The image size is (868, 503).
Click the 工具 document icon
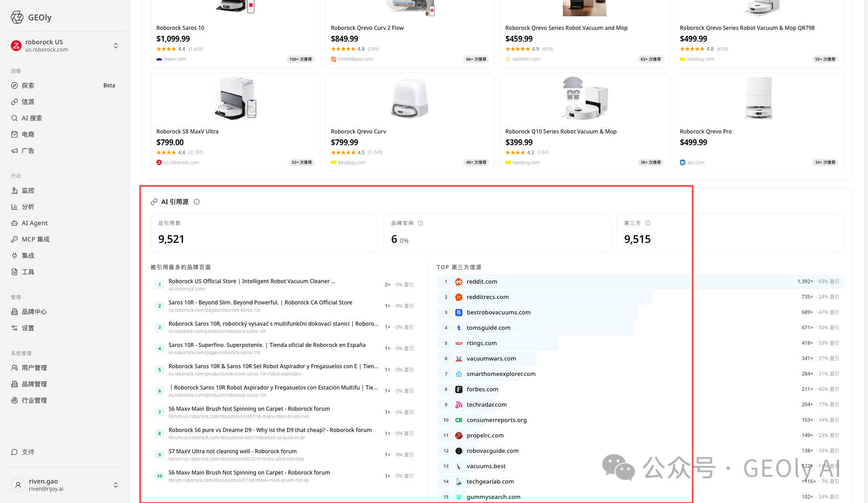(14, 272)
